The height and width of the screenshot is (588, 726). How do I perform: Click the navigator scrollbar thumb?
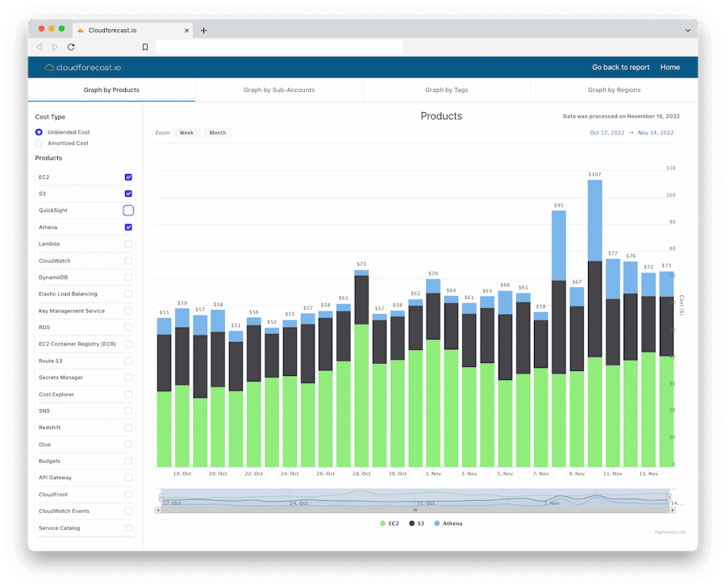[x=415, y=510]
